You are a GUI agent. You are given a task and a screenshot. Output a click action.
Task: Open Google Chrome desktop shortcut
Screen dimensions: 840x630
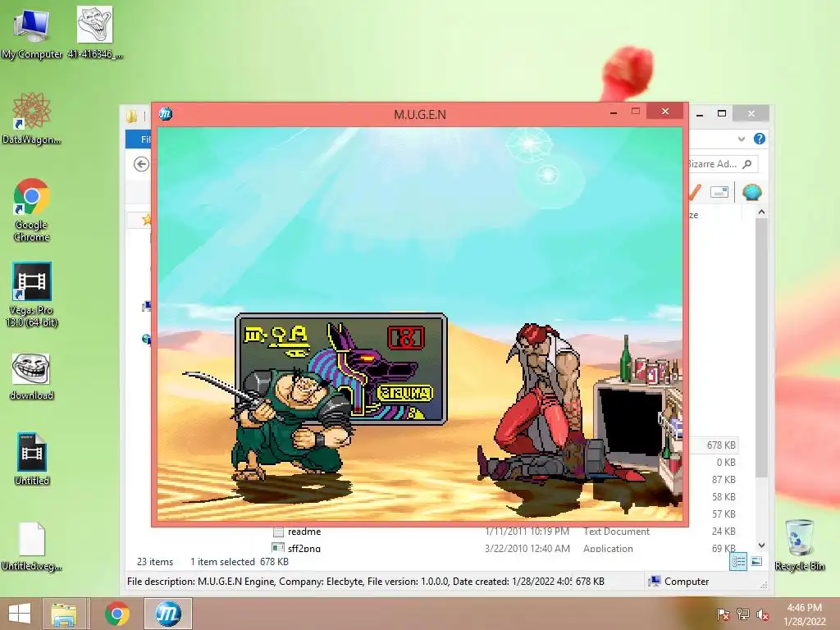[31, 209]
